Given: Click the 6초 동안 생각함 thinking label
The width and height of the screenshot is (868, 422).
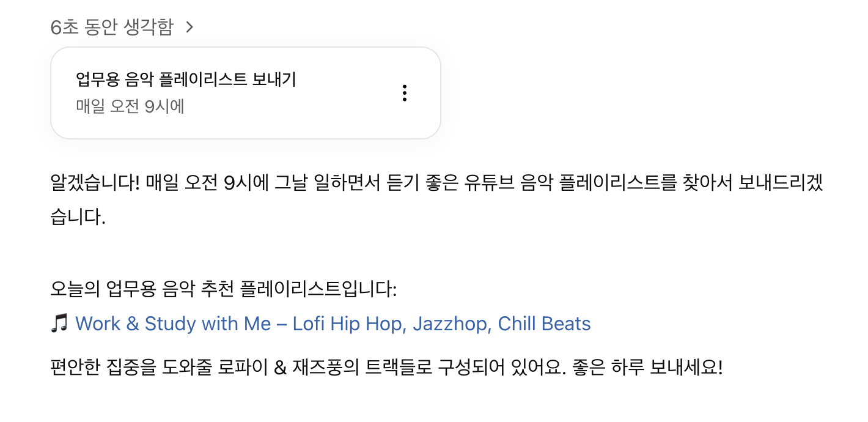Looking at the screenshot, I should click(112, 27).
